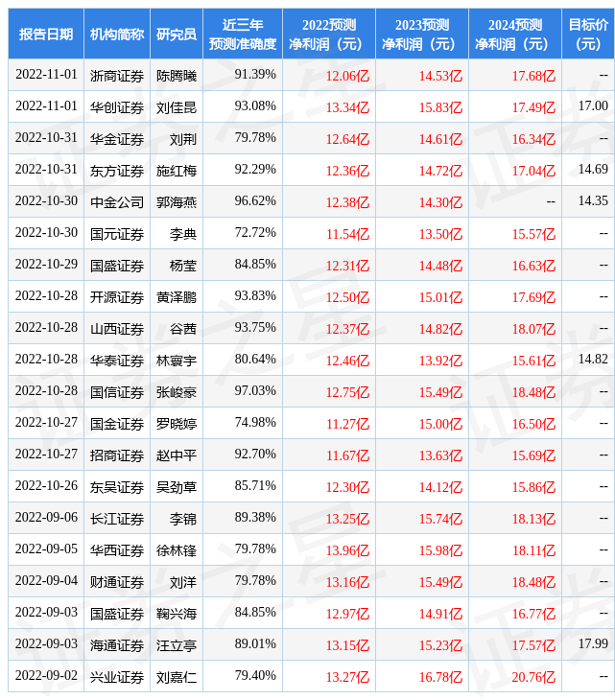Click the 11.54亿 profit forecast
This screenshot has width=615, height=700.
tap(347, 234)
